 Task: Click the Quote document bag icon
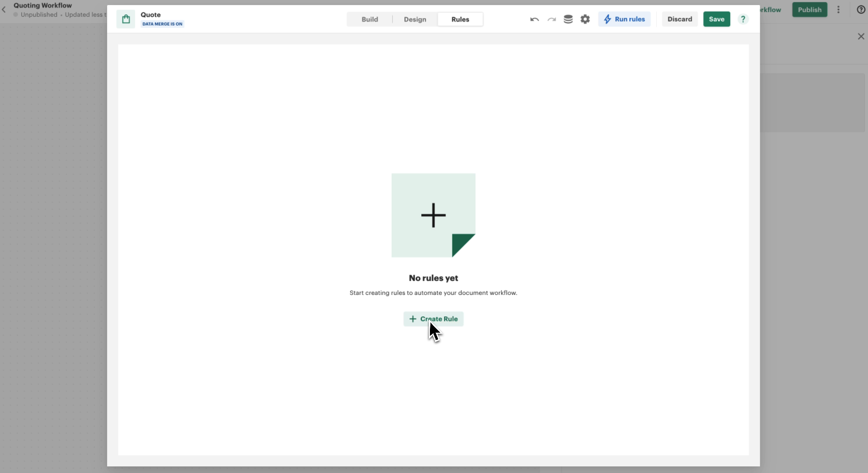[126, 19]
